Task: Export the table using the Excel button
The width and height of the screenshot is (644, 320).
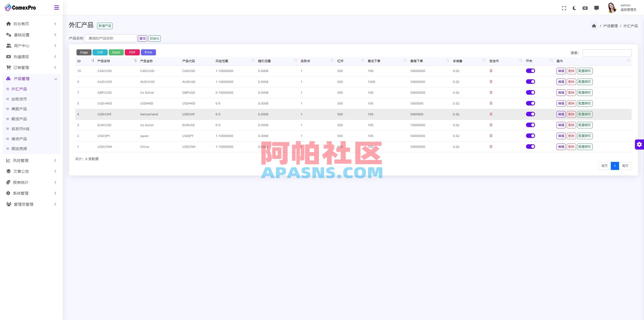Action: (116, 52)
